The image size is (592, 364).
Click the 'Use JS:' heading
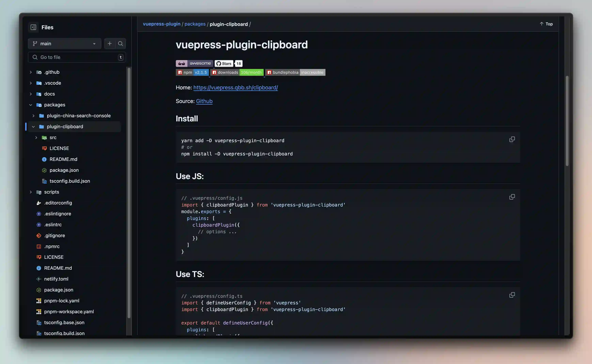[x=190, y=176]
